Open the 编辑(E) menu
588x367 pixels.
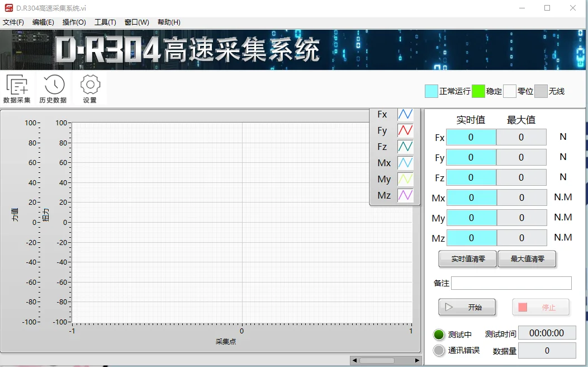43,22
